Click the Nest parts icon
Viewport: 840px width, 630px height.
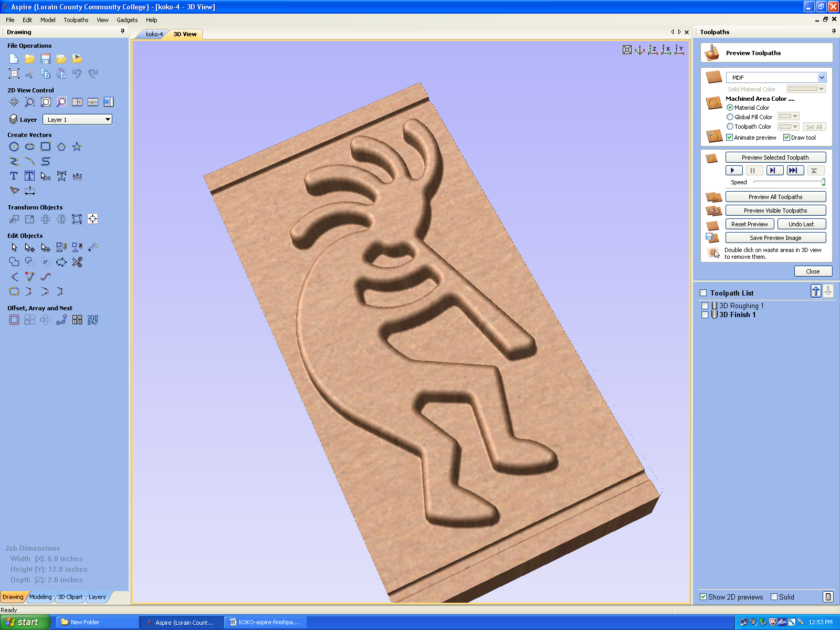93,320
